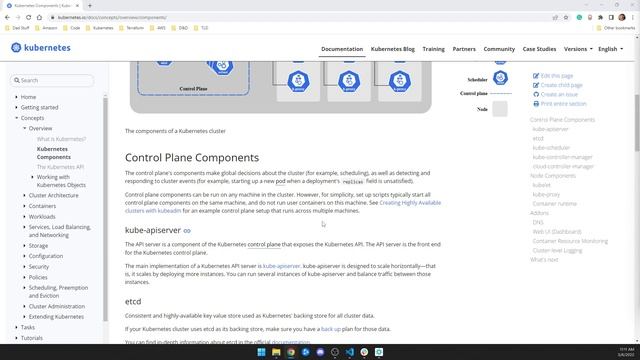Open the English language dropdown
Image resolution: width=640 pixels, height=360 pixels.
611,49
